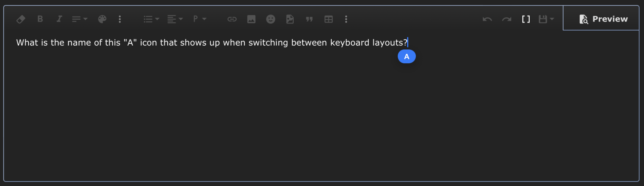This screenshot has width=644, height=186.
Task: Insert a table
Action: tap(328, 19)
